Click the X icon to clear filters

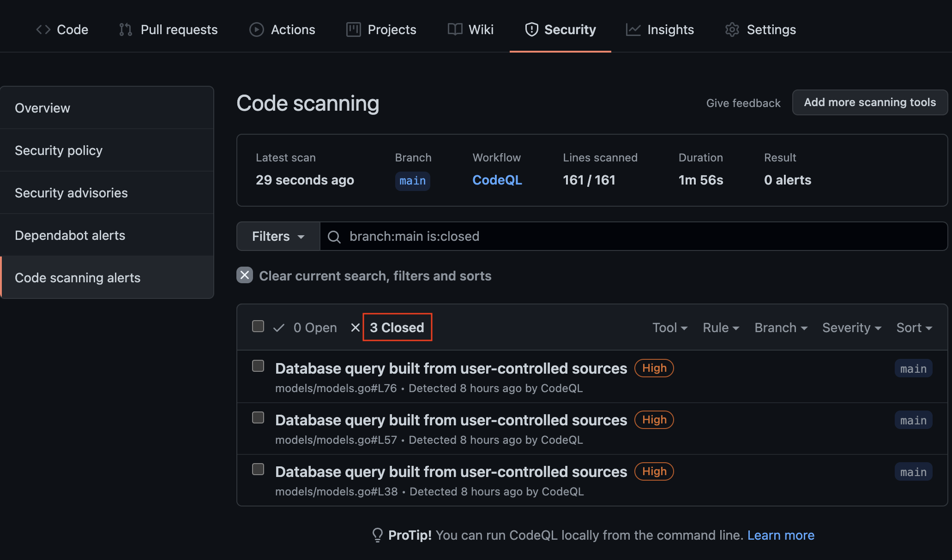245,275
